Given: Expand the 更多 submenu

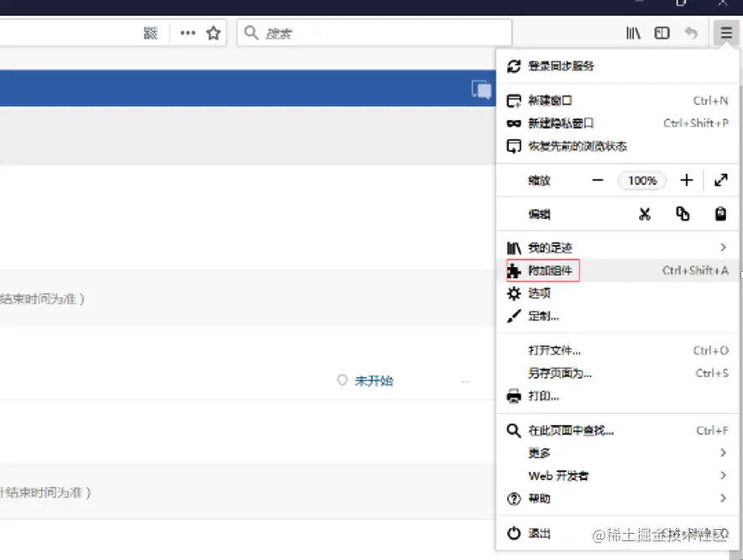Looking at the screenshot, I should coord(617,453).
